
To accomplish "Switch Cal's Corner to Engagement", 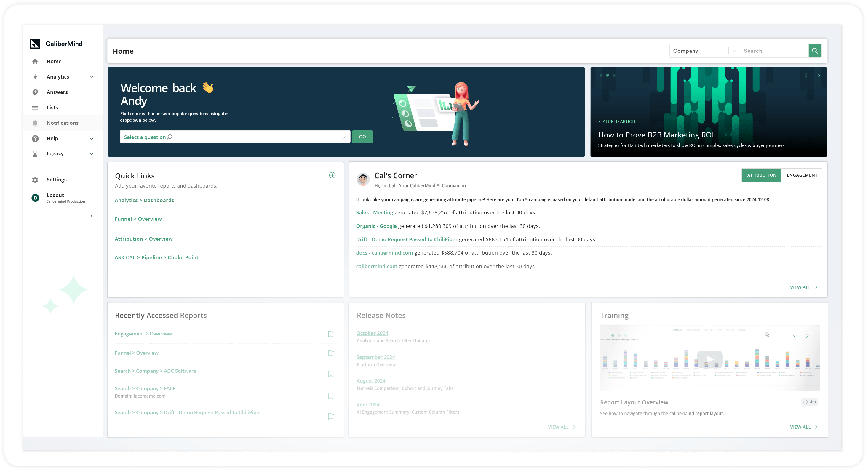I will tap(802, 175).
